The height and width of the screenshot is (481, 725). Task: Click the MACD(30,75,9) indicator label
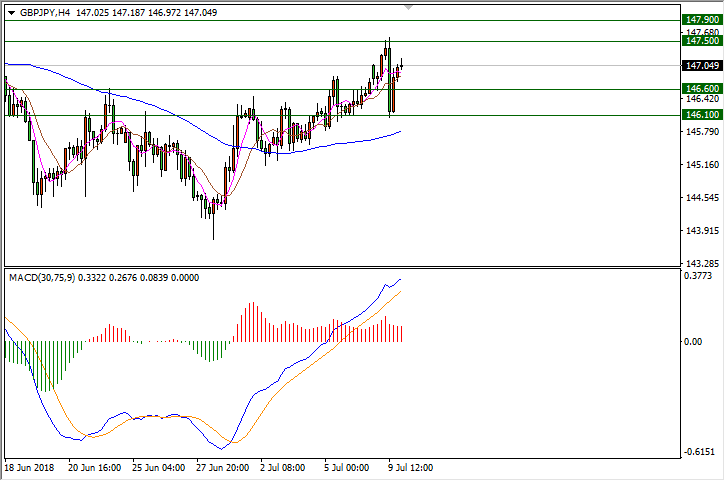click(x=42, y=278)
